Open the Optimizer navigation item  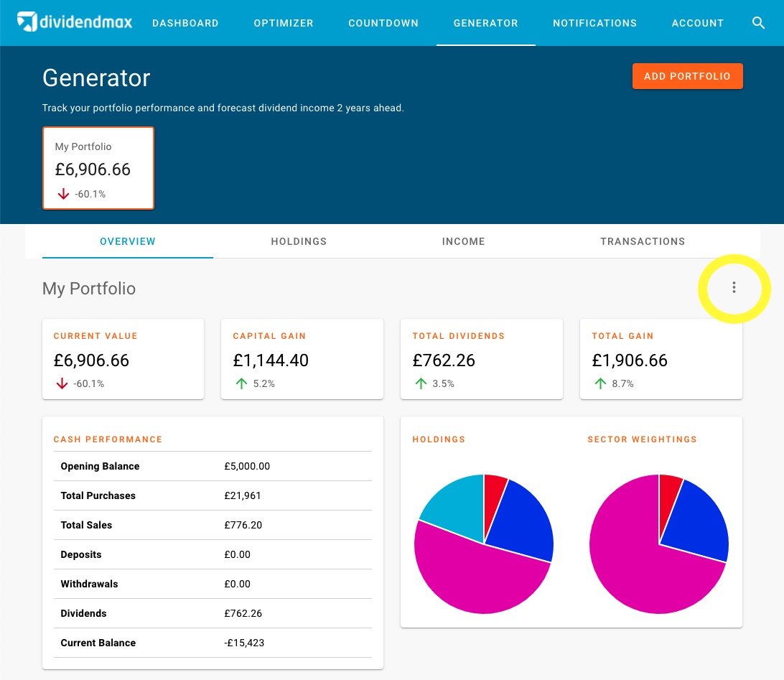[x=284, y=23]
